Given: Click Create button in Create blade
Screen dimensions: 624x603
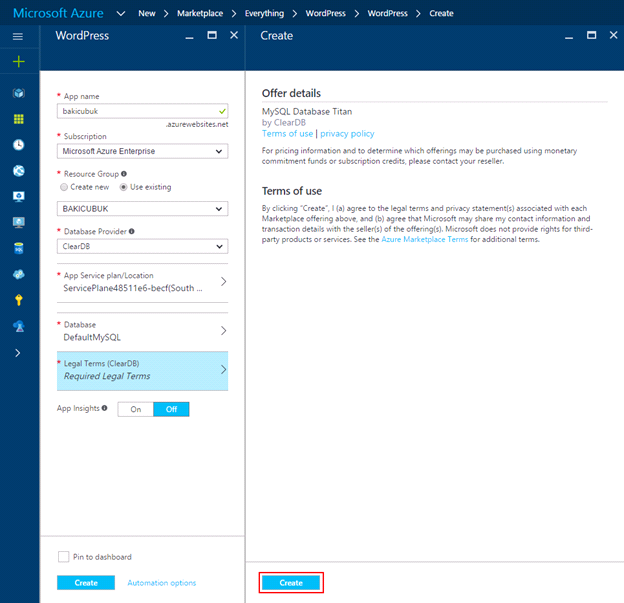Looking at the screenshot, I should 291,583.
